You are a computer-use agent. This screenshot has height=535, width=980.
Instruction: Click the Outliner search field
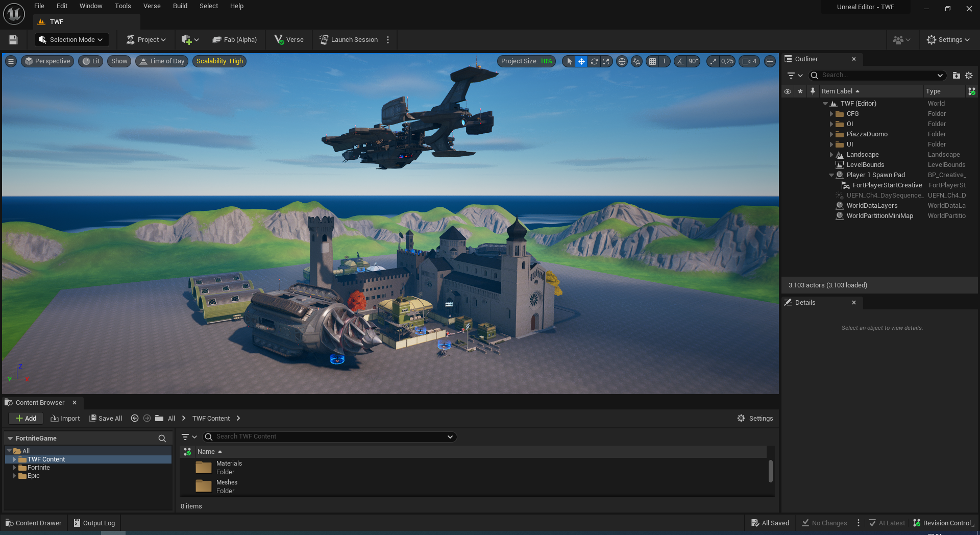(878, 76)
